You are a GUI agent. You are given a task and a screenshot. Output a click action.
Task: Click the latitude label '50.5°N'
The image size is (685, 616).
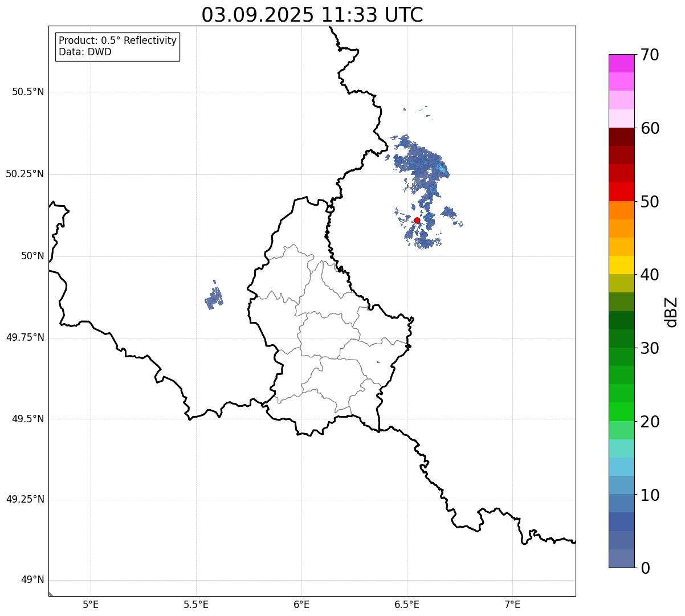pyautogui.click(x=28, y=92)
